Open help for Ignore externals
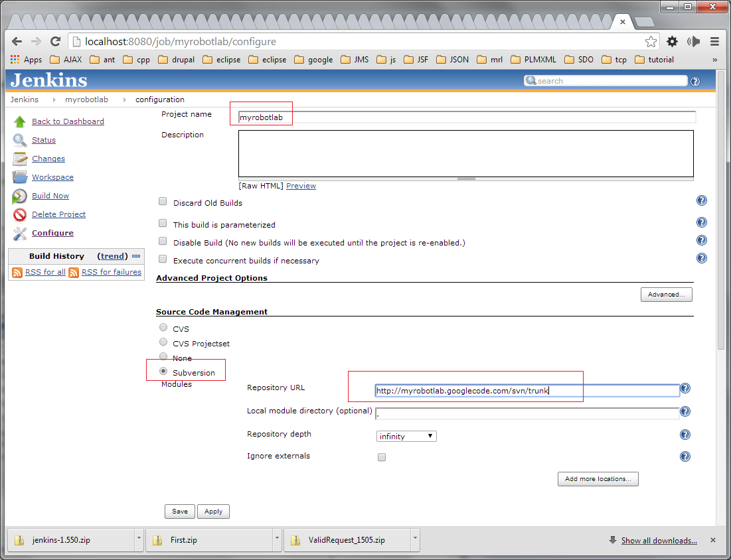 pos(685,456)
